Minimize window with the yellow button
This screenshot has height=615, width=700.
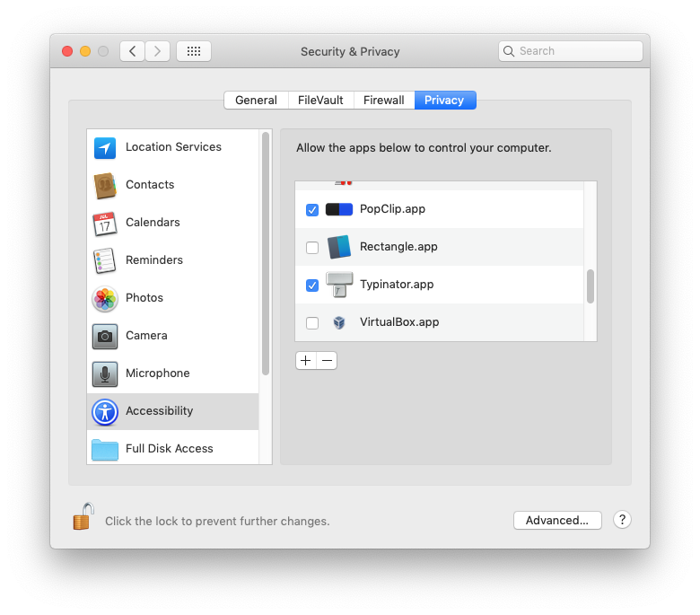[85, 51]
